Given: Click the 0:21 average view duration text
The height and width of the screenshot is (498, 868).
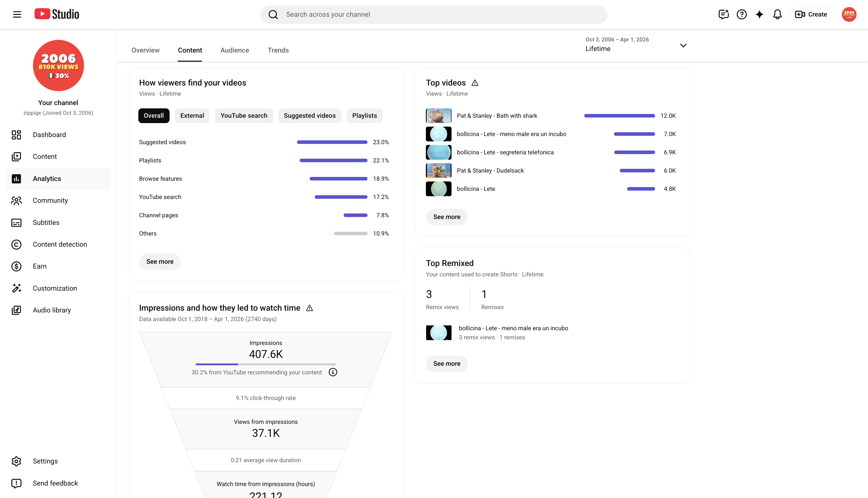Looking at the screenshot, I should [x=266, y=460].
